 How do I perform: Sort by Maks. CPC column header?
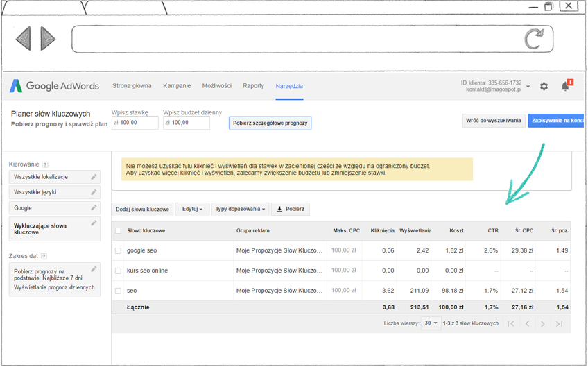pyautogui.click(x=347, y=231)
